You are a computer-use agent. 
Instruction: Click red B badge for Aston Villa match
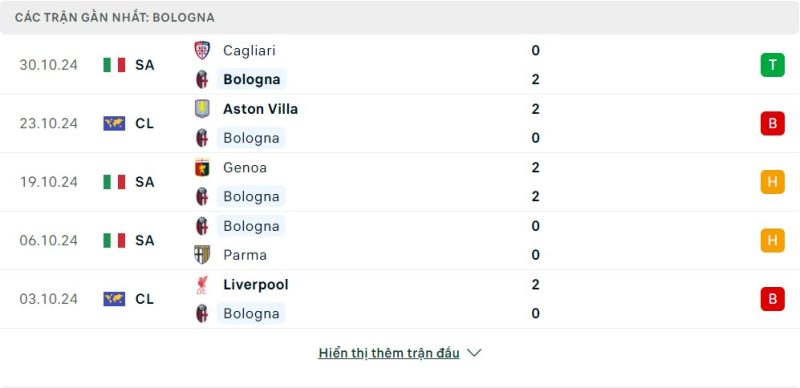point(772,124)
